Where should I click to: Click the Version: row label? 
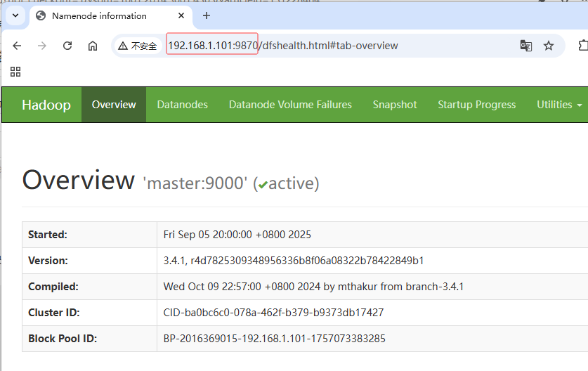pos(48,261)
